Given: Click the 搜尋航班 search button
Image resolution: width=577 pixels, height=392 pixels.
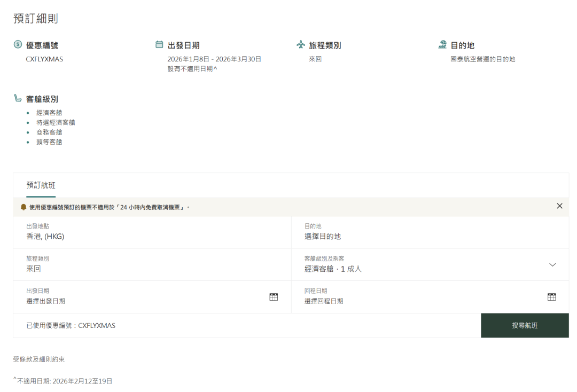Looking at the screenshot, I should point(525,325).
